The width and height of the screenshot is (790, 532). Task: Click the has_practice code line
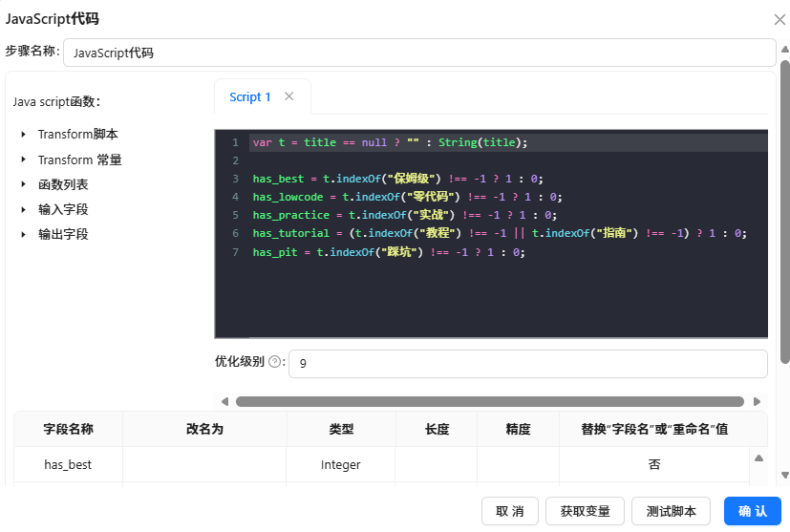click(405, 215)
